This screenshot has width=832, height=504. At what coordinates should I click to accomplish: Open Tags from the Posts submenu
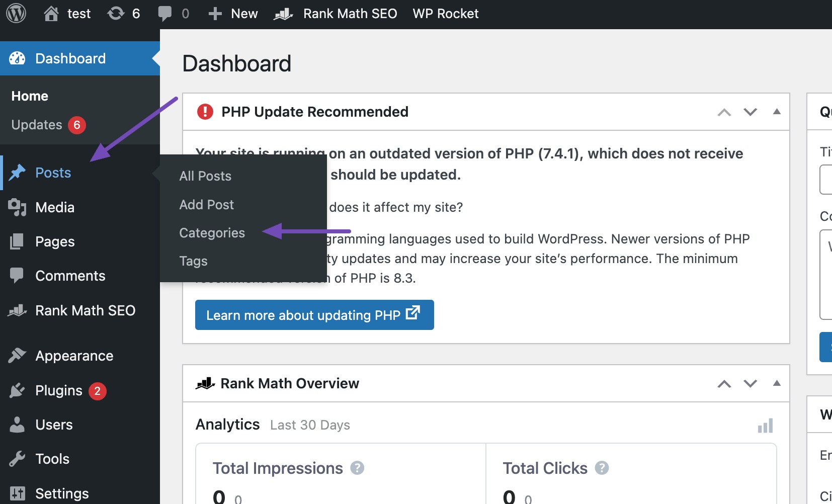193,261
